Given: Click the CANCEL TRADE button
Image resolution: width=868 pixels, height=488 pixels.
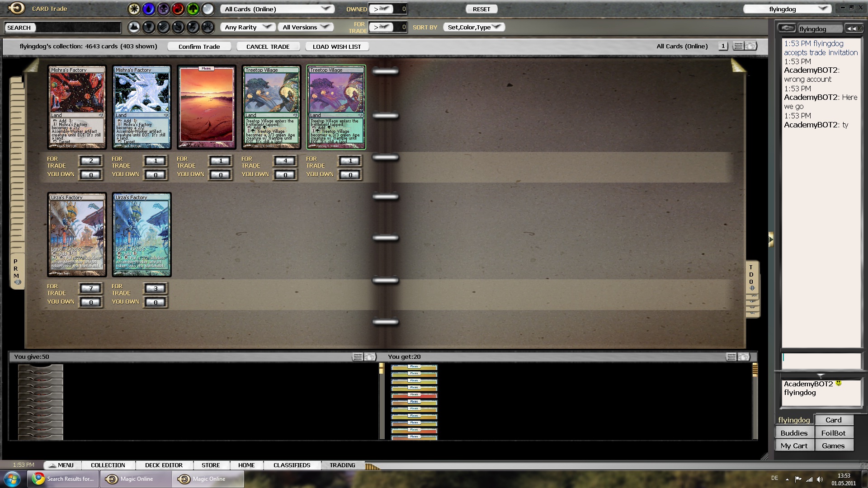Looking at the screenshot, I should pyautogui.click(x=268, y=47).
